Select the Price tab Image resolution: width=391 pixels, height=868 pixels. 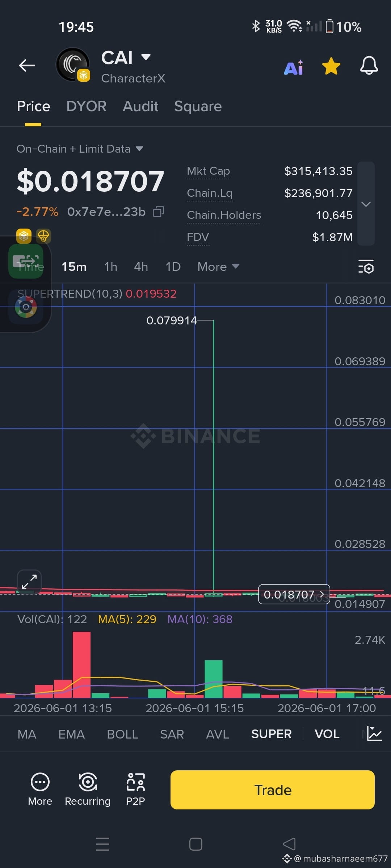coord(33,106)
